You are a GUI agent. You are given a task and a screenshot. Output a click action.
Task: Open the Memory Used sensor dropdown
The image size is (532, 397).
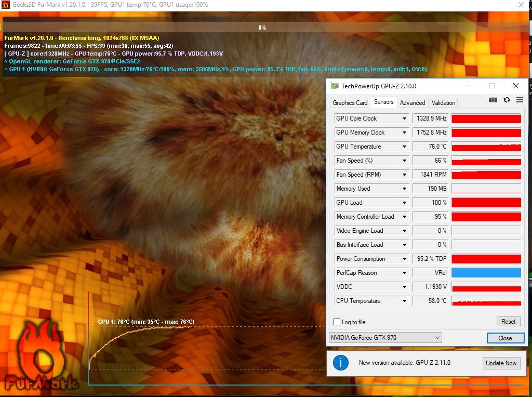coord(404,189)
